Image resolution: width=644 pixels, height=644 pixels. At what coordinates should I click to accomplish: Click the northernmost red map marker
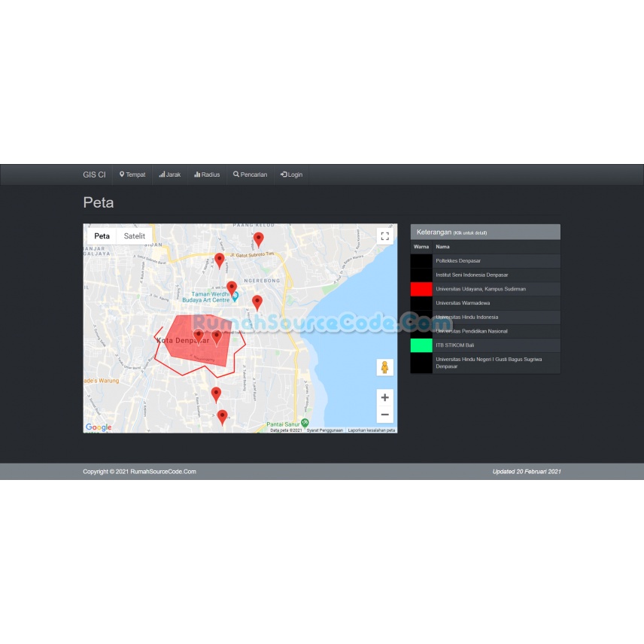(x=258, y=239)
